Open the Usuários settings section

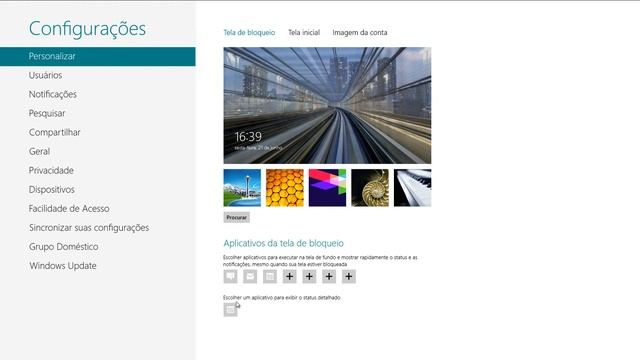[45, 75]
